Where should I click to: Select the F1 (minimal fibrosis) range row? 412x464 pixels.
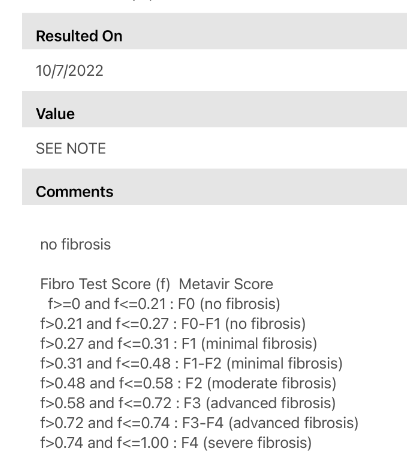tap(178, 344)
